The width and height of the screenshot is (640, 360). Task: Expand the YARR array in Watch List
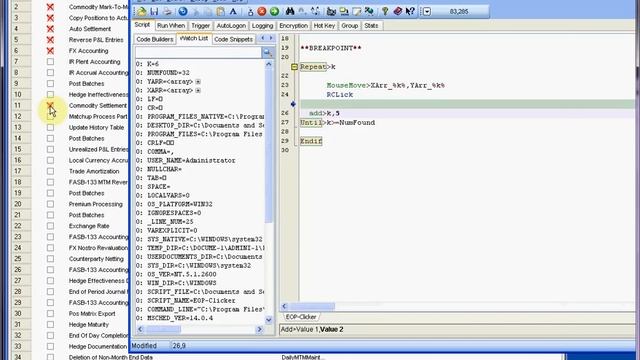point(198,82)
